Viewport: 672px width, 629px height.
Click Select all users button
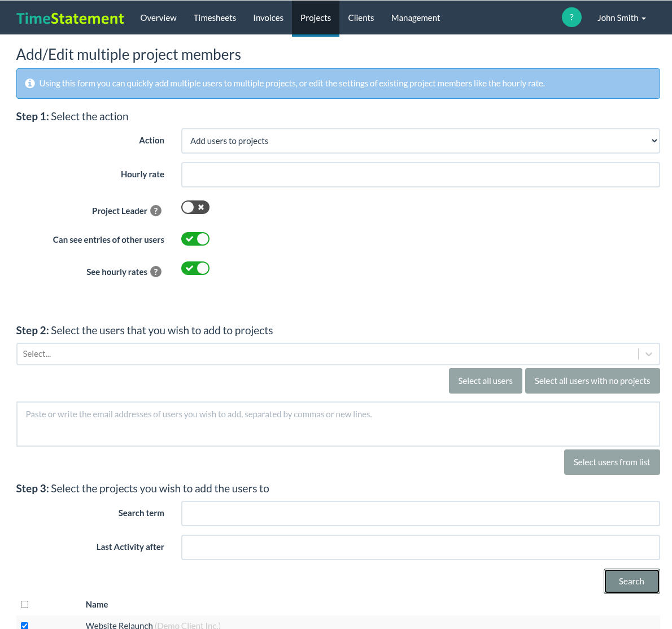pyautogui.click(x=485, y=381)
